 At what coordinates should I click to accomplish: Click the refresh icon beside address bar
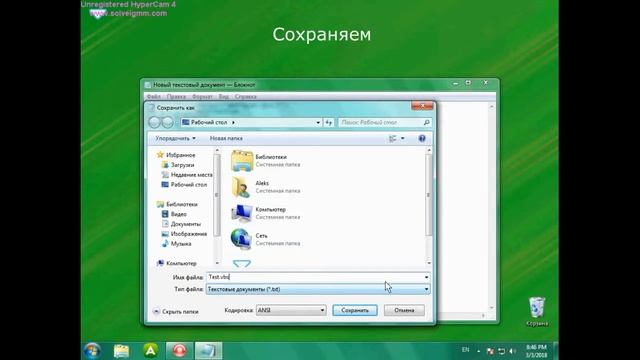click(x=329, y=122)
